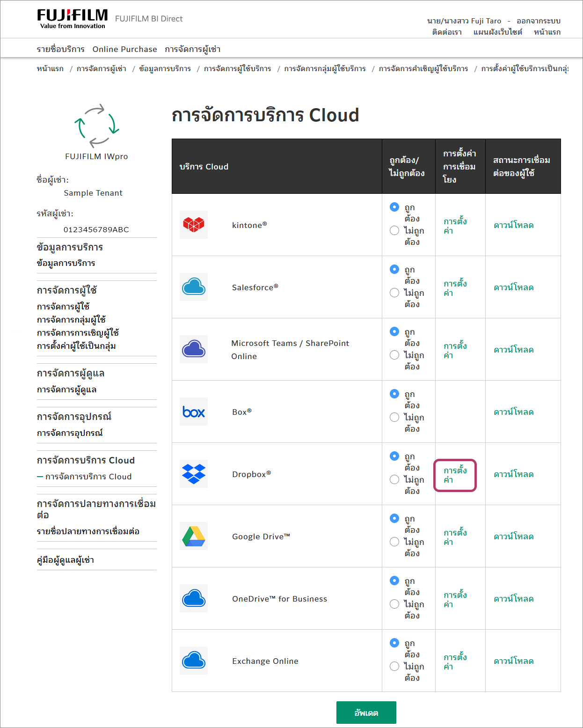
Task: Click หน้าแรก in the top-right header
Action: coord(547,32)
